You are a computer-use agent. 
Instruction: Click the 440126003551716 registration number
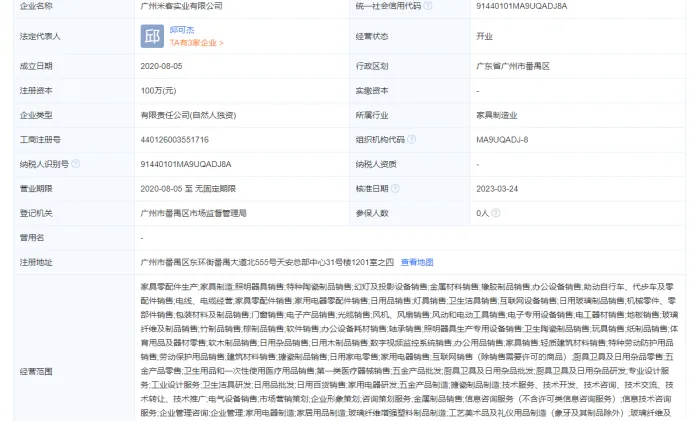click(x=174, y=139)
